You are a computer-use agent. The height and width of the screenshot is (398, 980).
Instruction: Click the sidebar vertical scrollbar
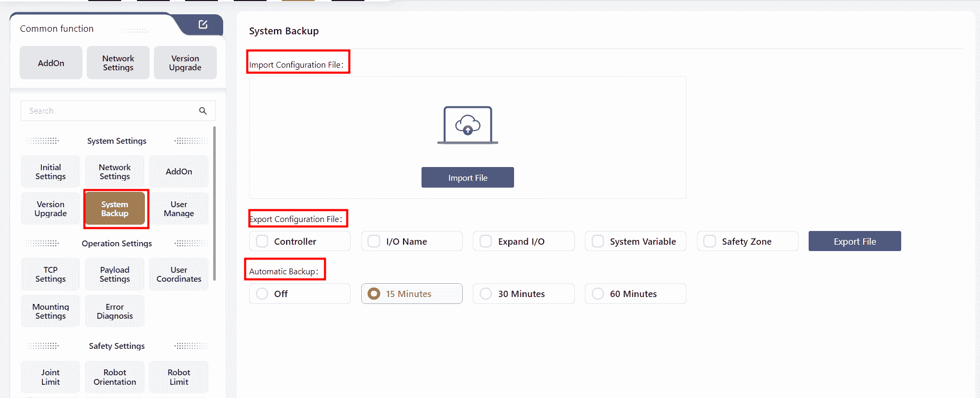214,203
